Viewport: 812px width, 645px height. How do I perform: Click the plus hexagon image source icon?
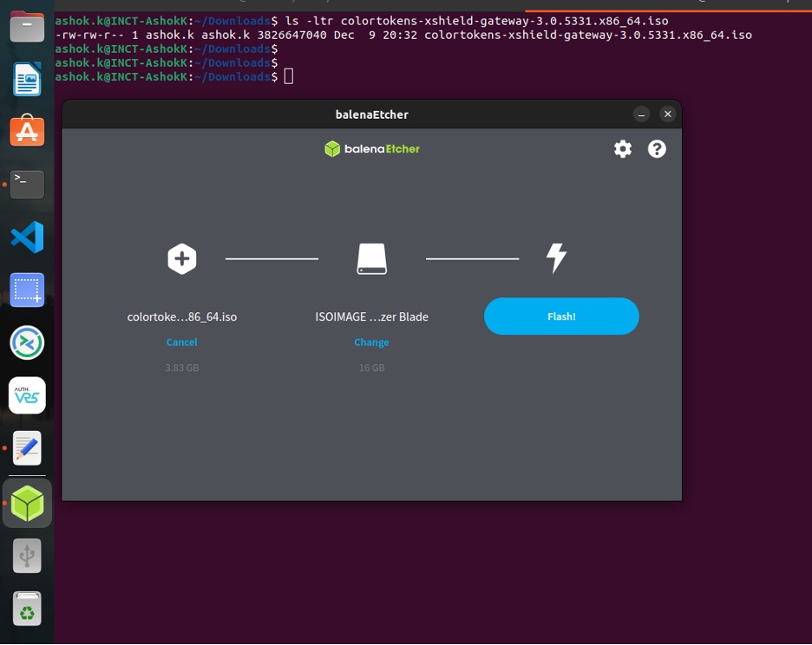click(x=182, y=258)
